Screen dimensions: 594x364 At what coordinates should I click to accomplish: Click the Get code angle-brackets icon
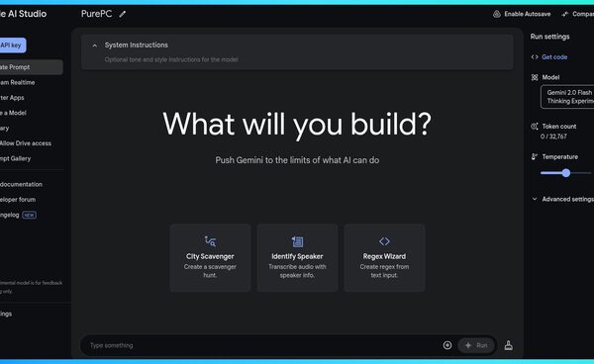(535, 57)
